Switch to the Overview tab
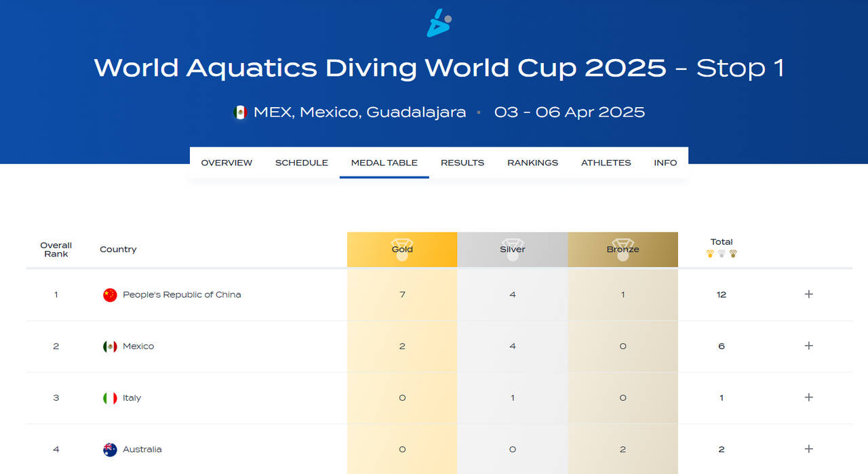868x474 pixels. pos(226,163)
